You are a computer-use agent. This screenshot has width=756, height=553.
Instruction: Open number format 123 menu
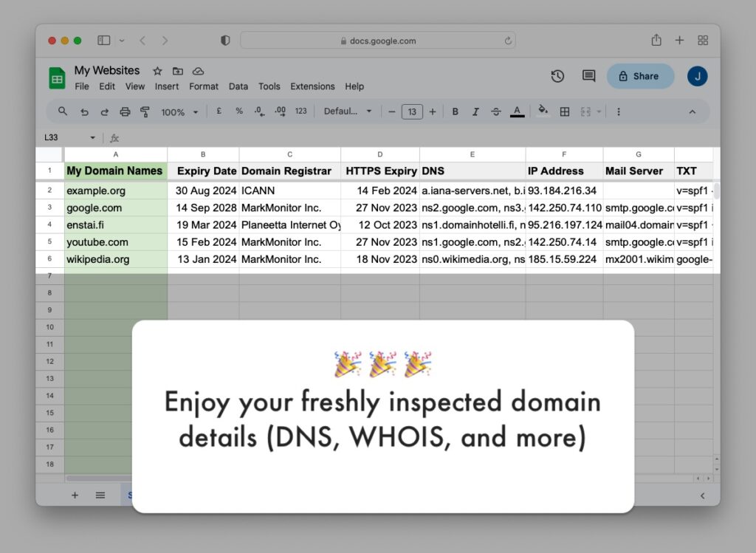tap(301, 111)
